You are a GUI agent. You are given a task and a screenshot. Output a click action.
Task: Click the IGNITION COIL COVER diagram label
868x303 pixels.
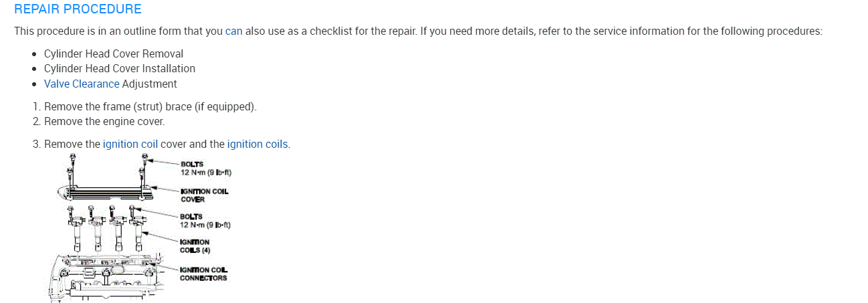coord(204,195)
